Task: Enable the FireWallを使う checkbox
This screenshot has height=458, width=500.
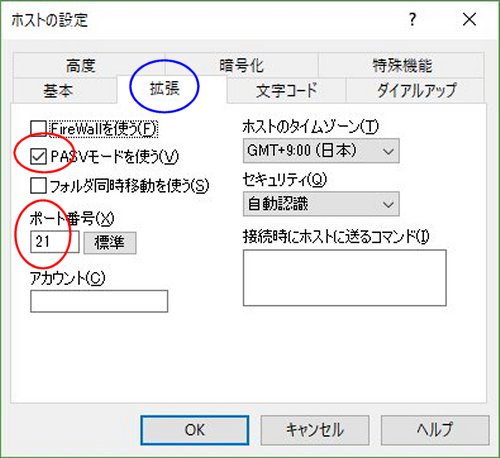Action: coord(38,129)
